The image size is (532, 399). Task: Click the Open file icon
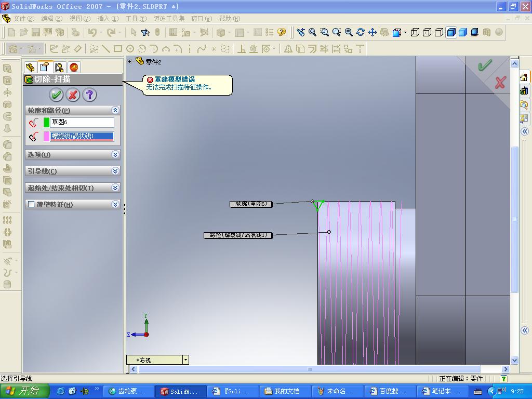click(24, 32)
